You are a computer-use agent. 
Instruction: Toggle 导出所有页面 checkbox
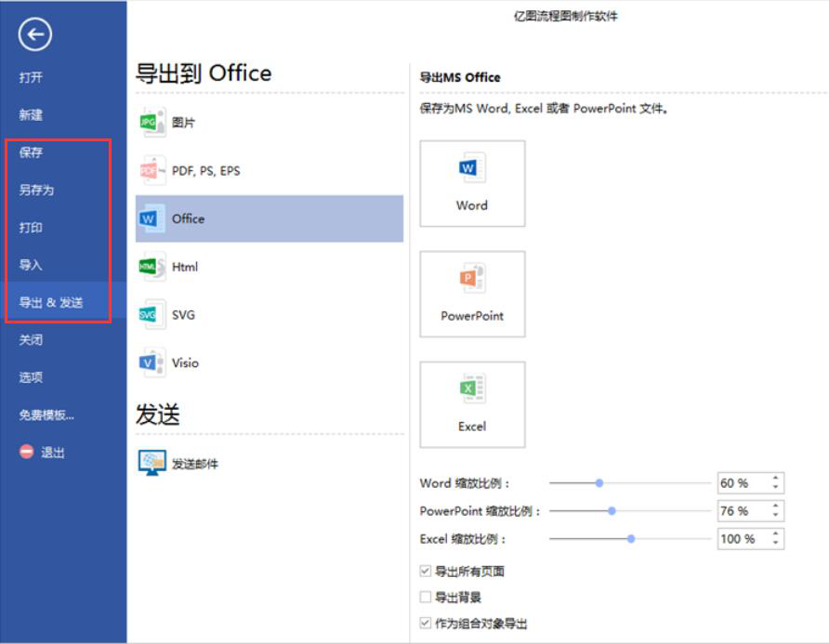(x=425, y=571)
